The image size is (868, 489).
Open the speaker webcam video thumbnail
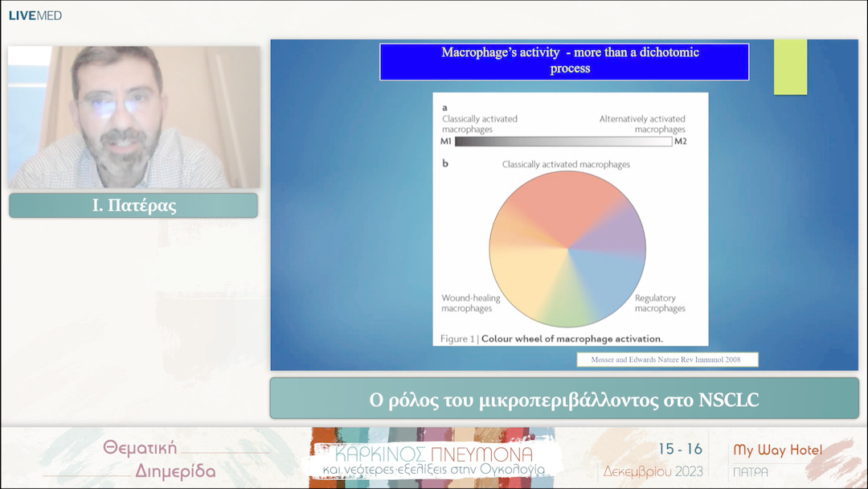(x=133, y=117)
